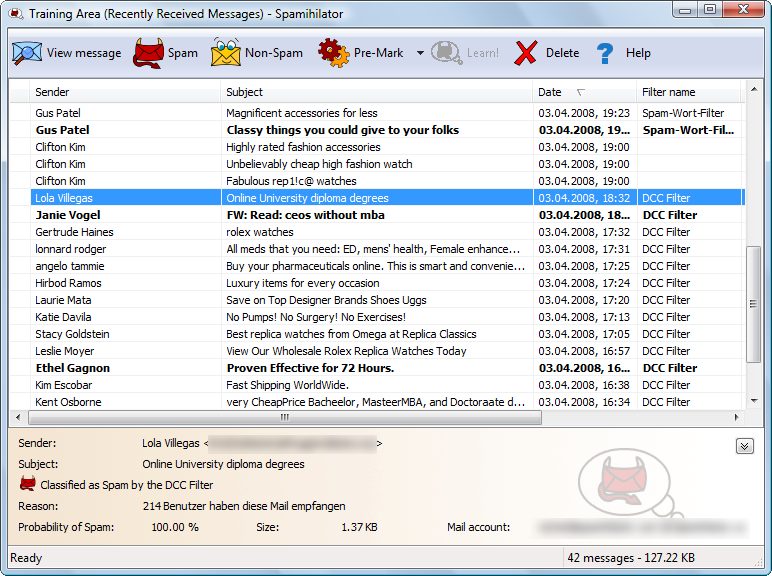The height and width of the screenshot is (576, 772).
Task: Click the vertical scrollbar up arrow
Action: point(754,89)
